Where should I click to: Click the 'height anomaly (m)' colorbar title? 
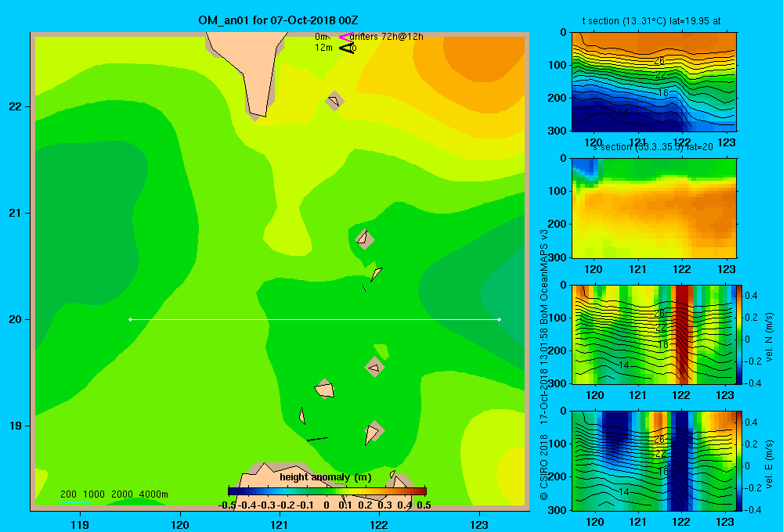[326, 477]
